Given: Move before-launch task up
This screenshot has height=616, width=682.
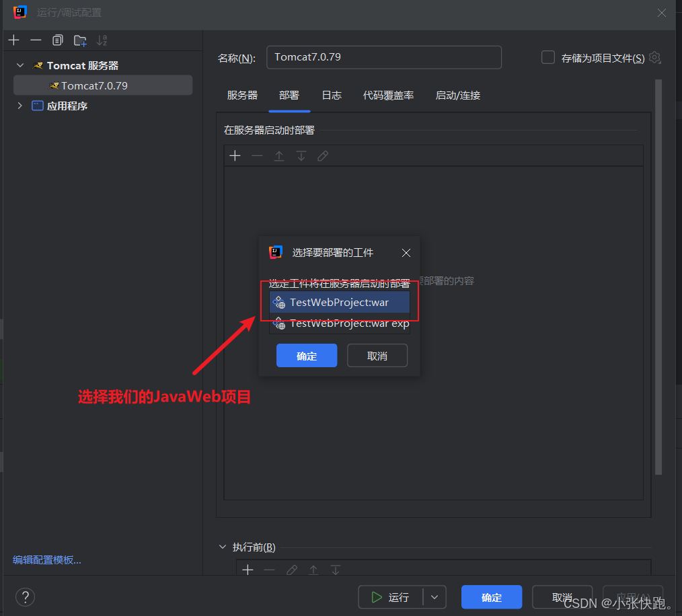Looking at the screenshot, I should click(x=313, y=570).
